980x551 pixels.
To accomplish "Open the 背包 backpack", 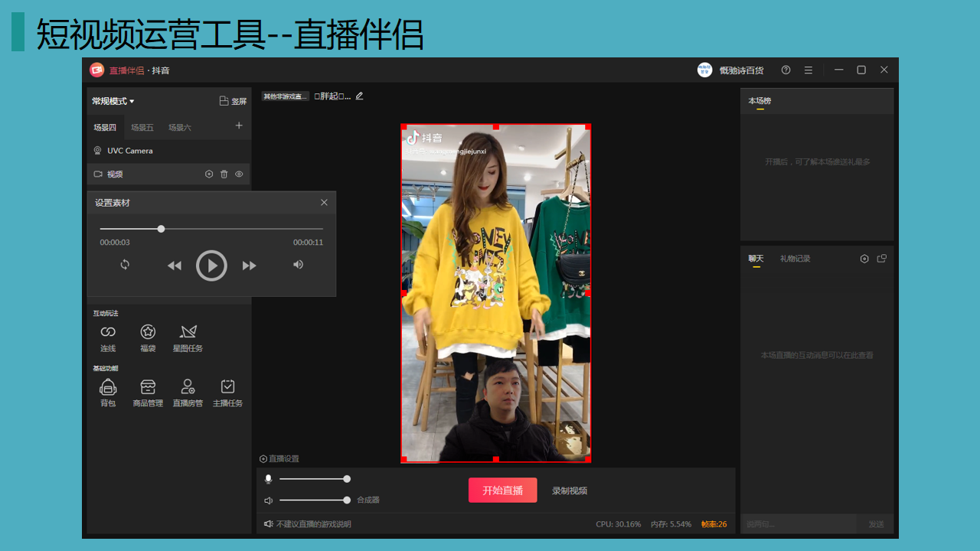I will click(108, 393).
